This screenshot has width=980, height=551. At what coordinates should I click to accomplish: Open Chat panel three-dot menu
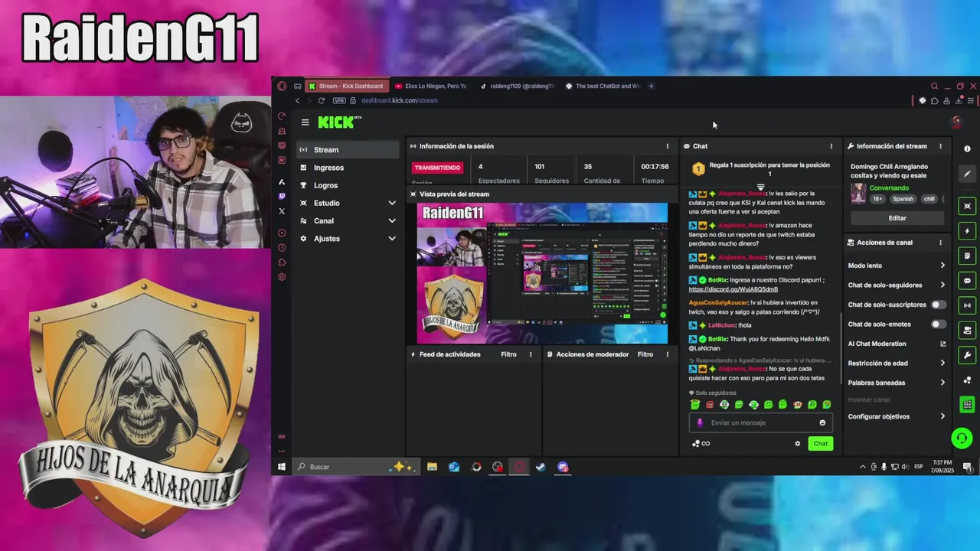pyautogui.click(x=831, y=146)
